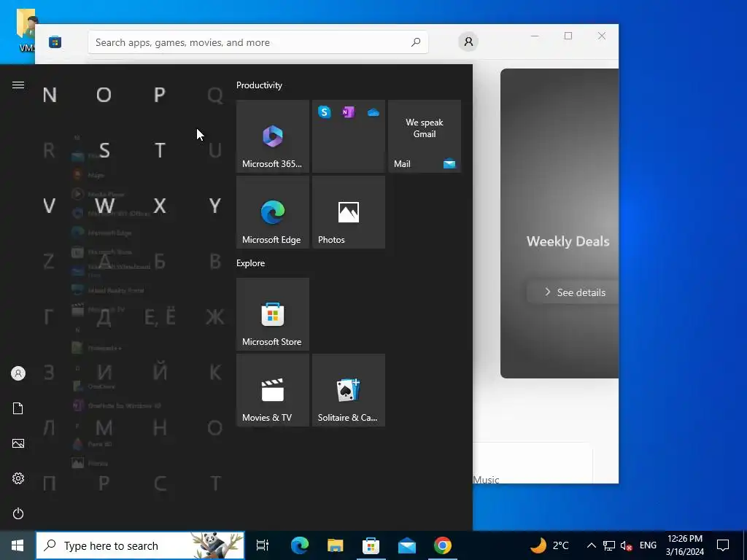Open File Explorer from the taskbar

click(336, 545)
